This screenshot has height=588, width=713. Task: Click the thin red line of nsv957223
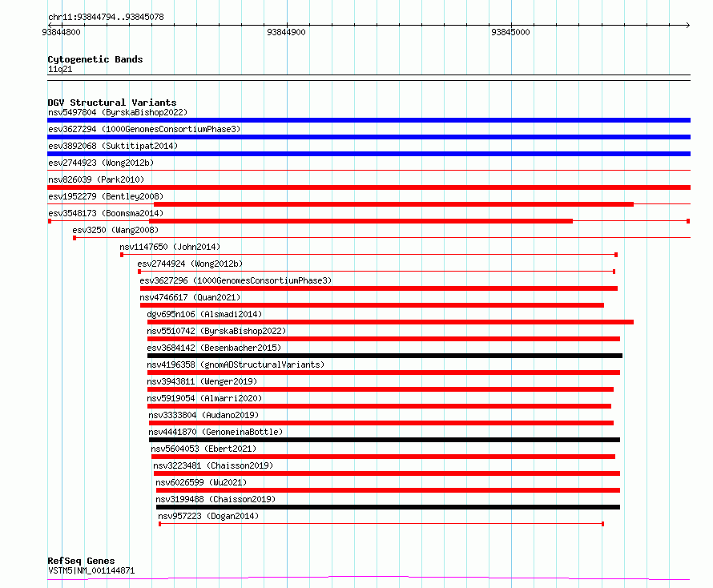381,524
